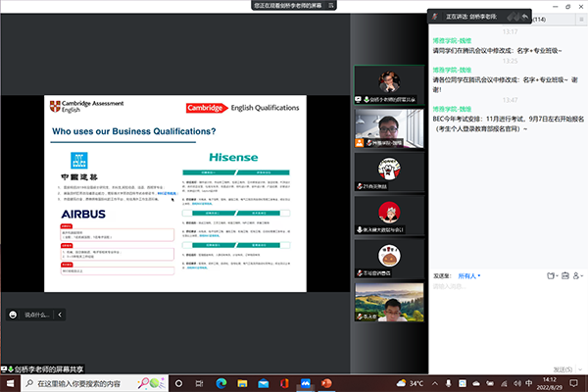Open Tencent Meeting taskbar icon

tap(306, 382)
